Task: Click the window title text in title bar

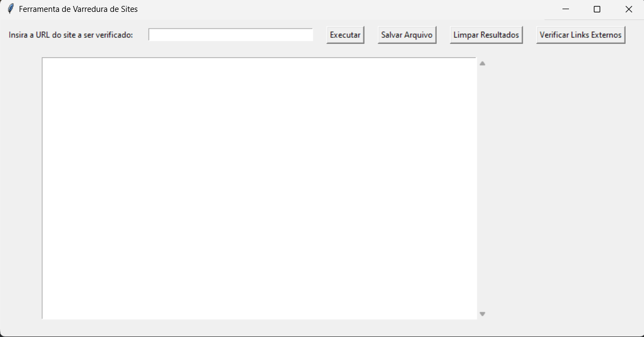Action: (78, 9)
